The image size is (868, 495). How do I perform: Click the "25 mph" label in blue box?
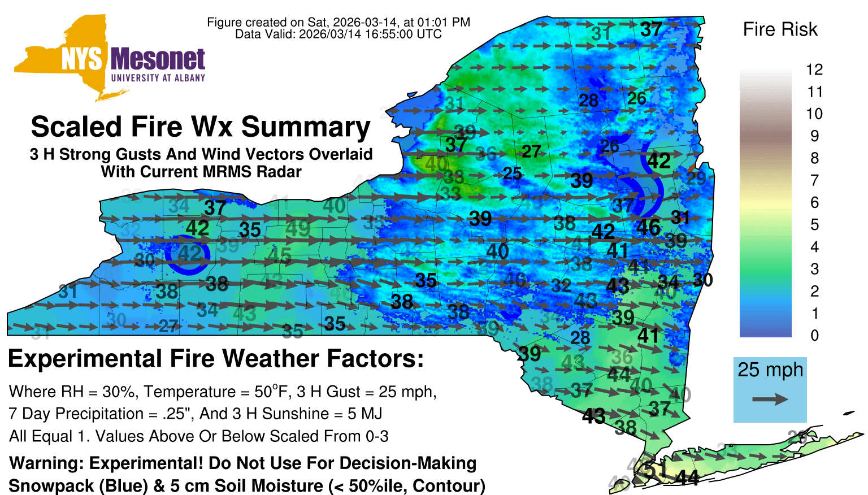(770, 370)
